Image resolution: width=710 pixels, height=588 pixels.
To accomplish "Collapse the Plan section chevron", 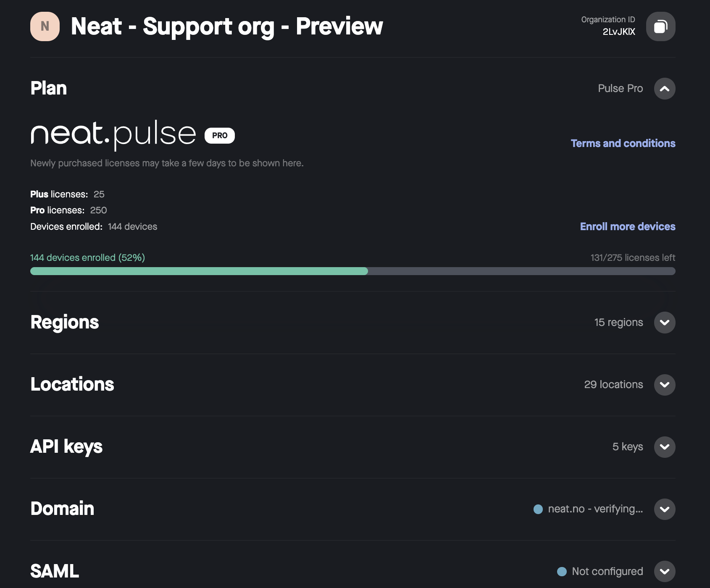I will 665,89.
